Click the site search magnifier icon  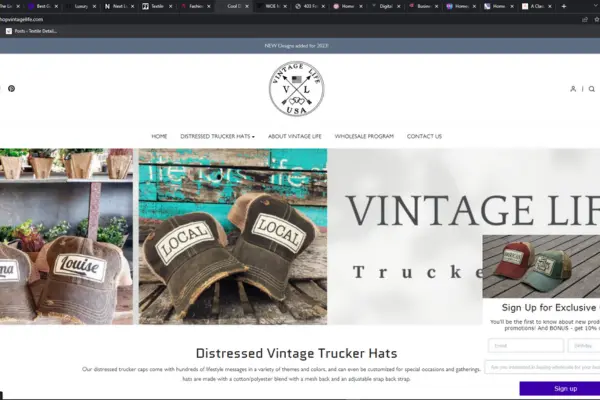coord(592,89)
